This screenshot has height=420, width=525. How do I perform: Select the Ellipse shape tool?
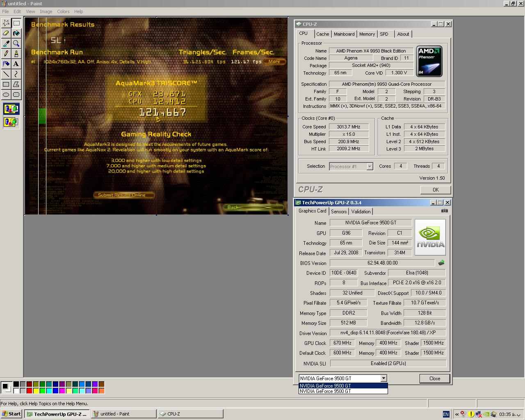(x=6, y=95)
